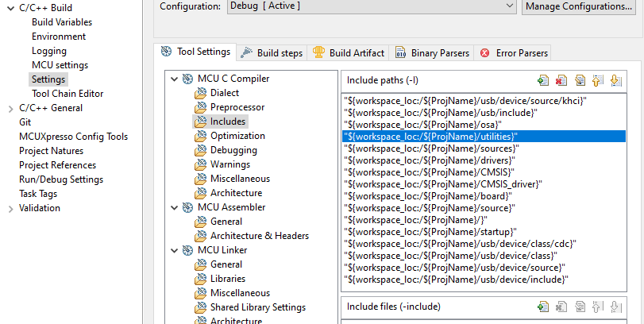Screen dimensions: 644x324
Task: Collapse the MCU C Compiler node
Action: pyautogui.click(x=174, y=79)
